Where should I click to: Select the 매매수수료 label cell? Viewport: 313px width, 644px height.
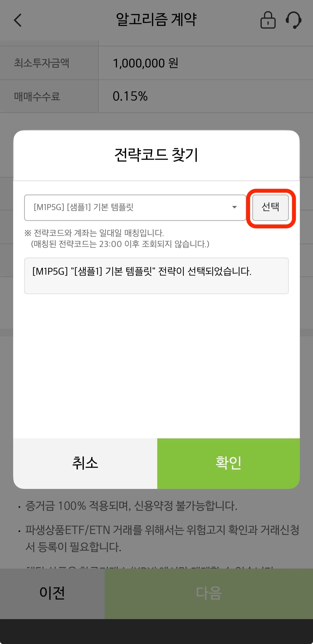[49, 96]
